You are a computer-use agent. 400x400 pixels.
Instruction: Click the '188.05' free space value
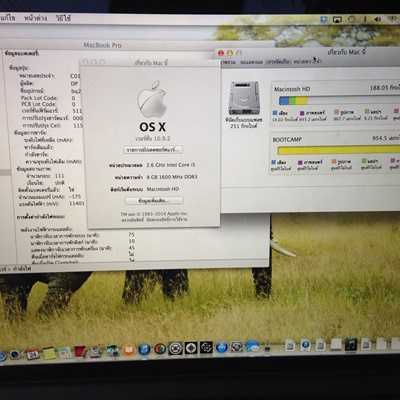(379, 88)
